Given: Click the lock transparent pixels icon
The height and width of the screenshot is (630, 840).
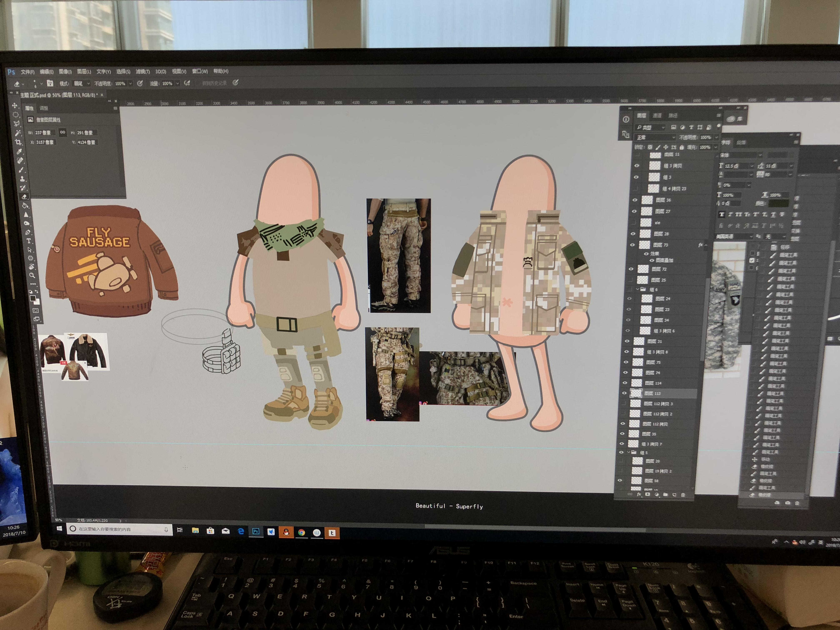Looking at the screenshot, I should [650, 147].
